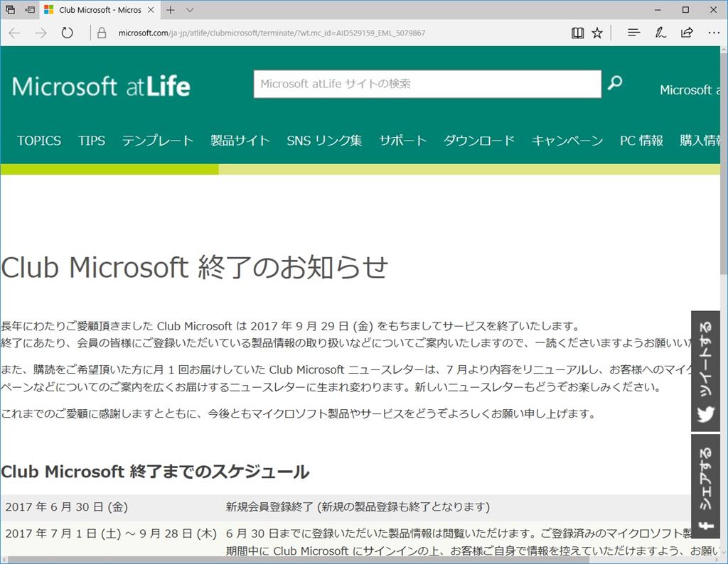This screenshot has width=728, height=564.
Task: Open Reading view book icon
Action: tap(577, 33)
